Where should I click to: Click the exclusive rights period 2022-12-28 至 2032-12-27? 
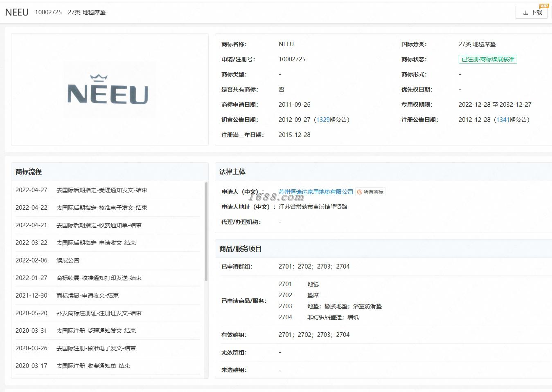click(x=495, y=105)
